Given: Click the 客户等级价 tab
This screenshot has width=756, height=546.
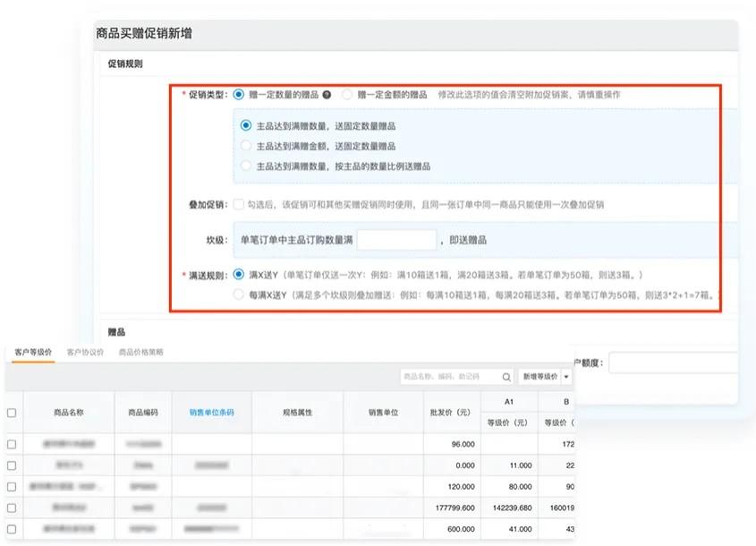Looking at the screenshot, I should tap(30, 353).
